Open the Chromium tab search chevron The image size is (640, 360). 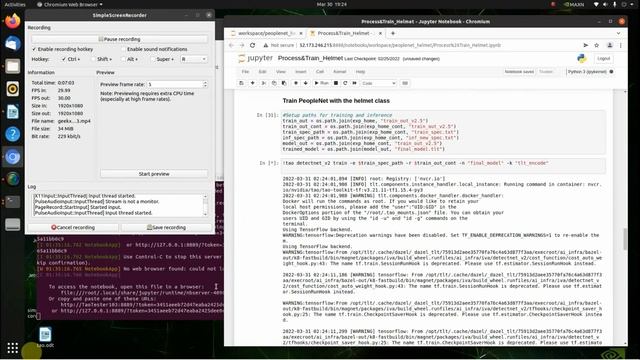618,33
